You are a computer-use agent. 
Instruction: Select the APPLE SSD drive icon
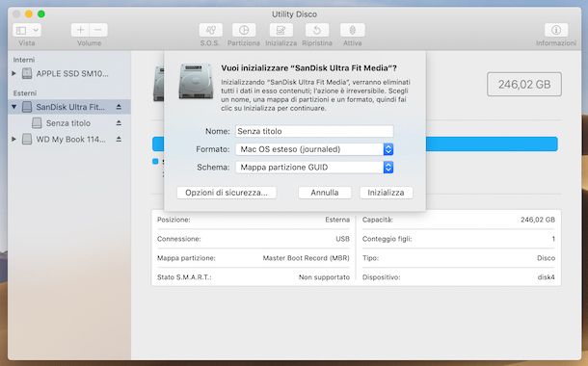click(x=27, y=73)
